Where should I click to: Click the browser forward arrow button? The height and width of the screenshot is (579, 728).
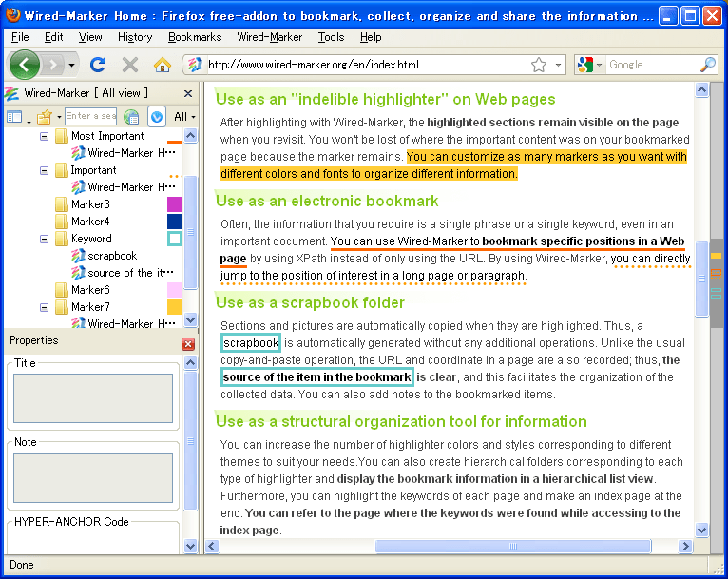[53, 65]
